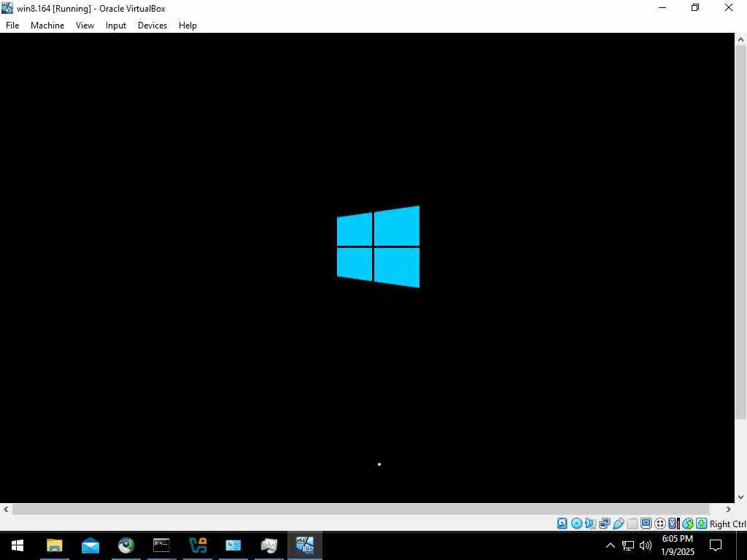
Task: Open the File menu
Action: 12,26
